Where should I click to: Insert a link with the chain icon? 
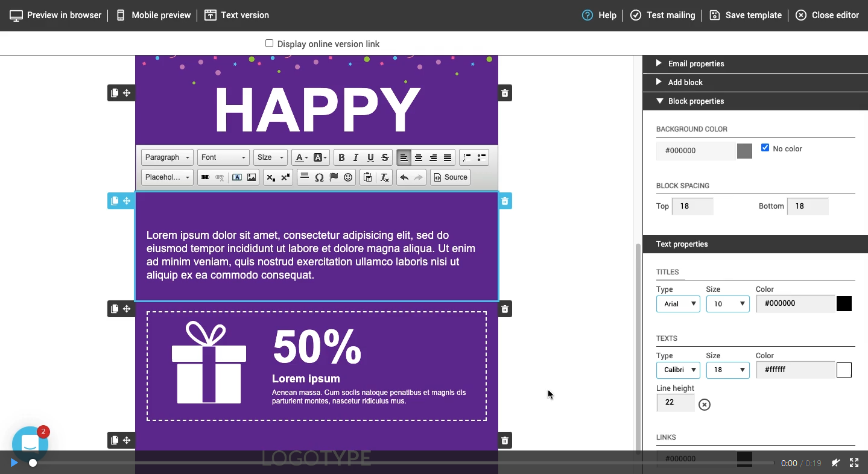(205, 177)
